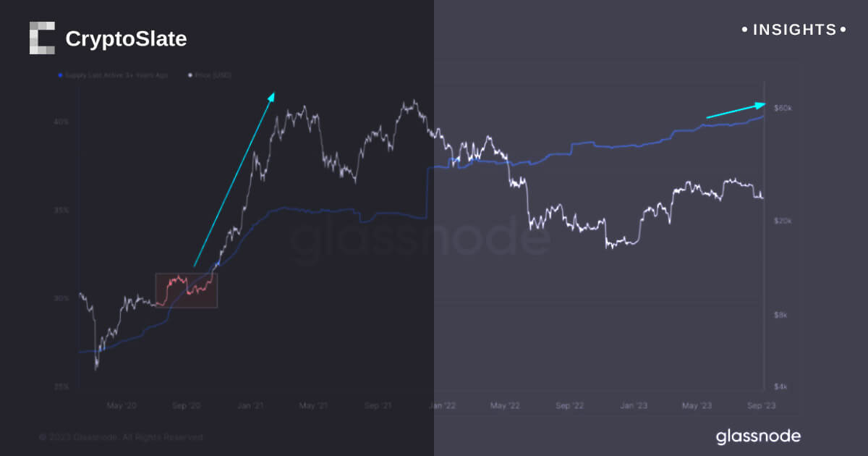Click the INSIGHTS label
Image resolution: width=868 pixels, height=456 pixels.
(794, 30)
